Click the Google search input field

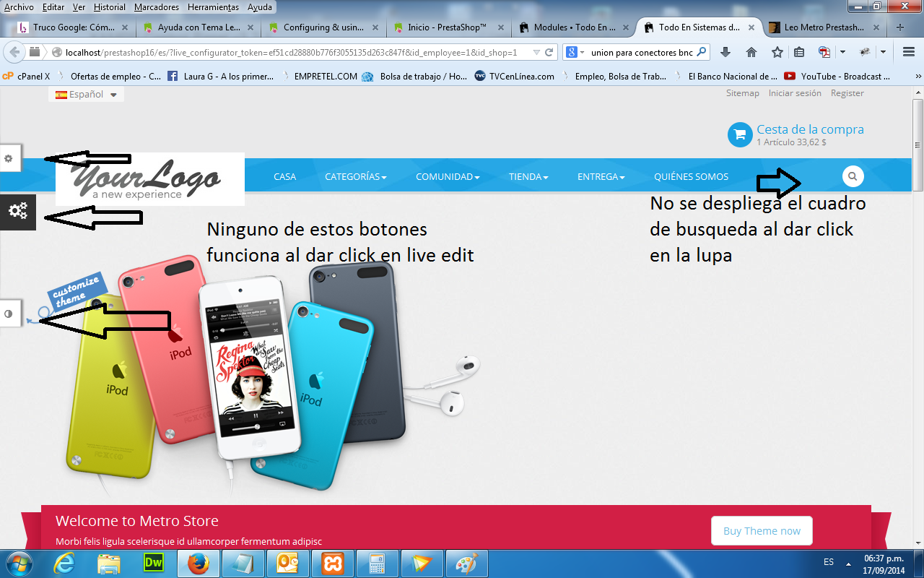point(641,53)
